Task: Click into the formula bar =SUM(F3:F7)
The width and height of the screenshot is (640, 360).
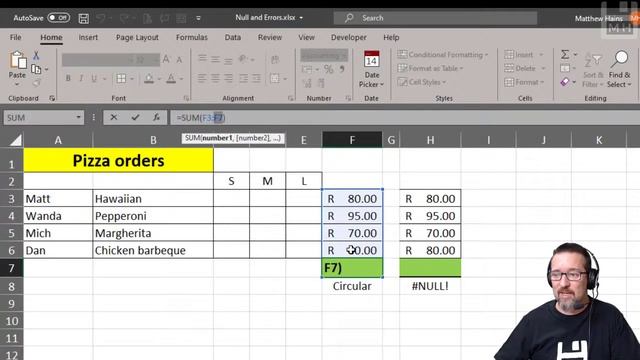Action: tap(404, 118)
